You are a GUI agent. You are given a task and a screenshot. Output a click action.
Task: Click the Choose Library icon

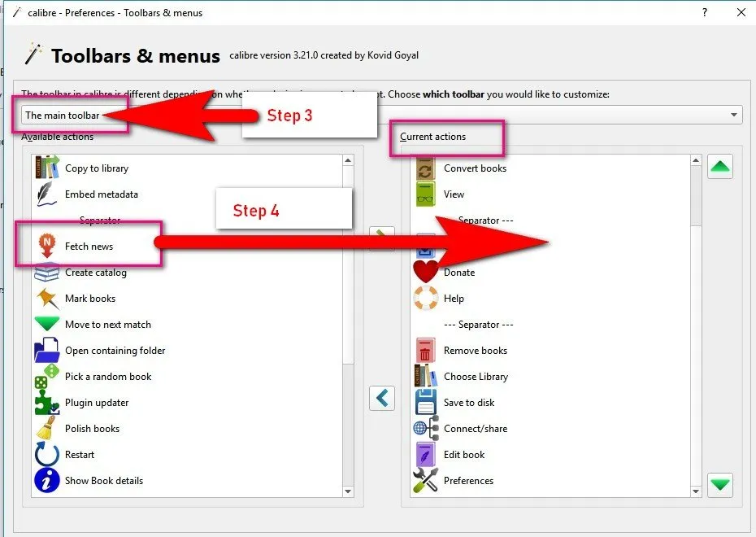(425, 377)
